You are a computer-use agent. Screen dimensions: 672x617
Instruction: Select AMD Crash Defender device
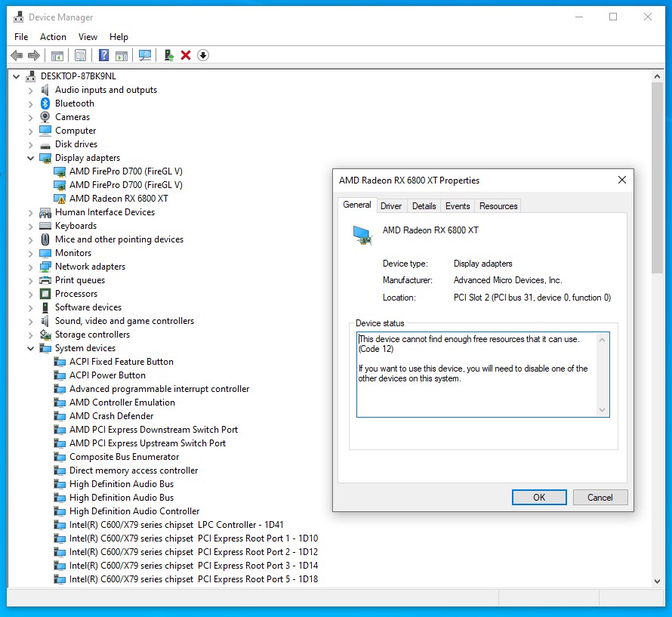[x=112, y=416]
